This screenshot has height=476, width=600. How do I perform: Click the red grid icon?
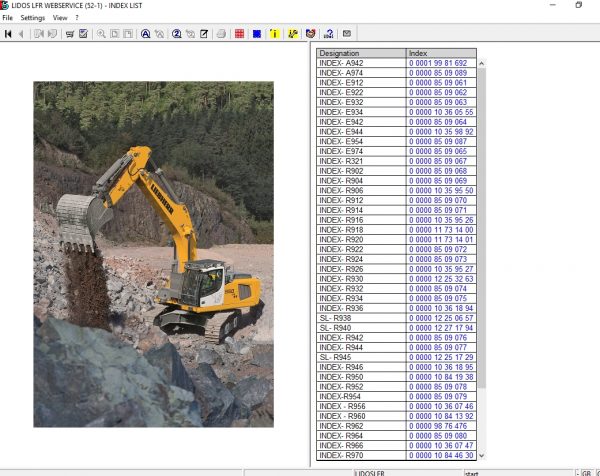[x=240, y=34]
